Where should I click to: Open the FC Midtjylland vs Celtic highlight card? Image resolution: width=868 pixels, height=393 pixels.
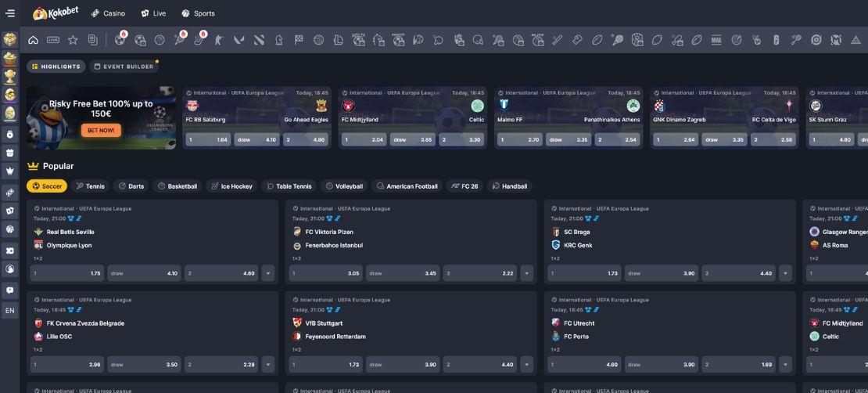click(x=412, y=110)
